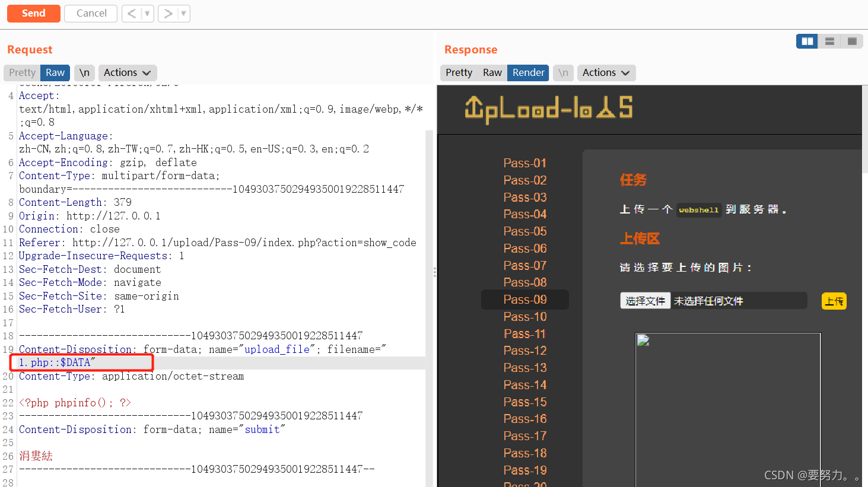The width and height of the screenshot is (868, 487).
Task: Click the Upload-labs logo
Action: (x=549, y=109)
